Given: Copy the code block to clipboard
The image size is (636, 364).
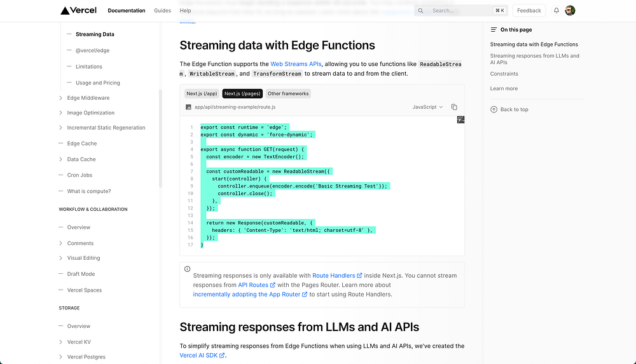Looking at the screenshot, I should tap(454, 107).
